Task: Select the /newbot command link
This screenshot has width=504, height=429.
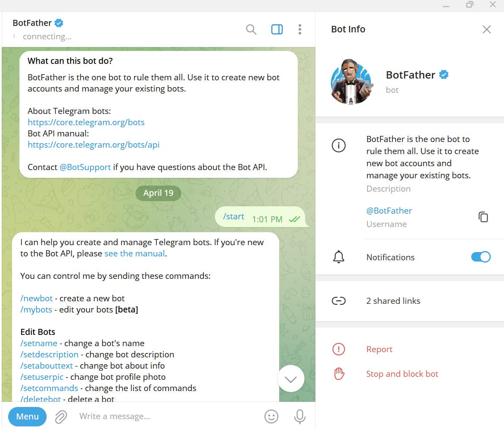Action: [x=36, y=298]
